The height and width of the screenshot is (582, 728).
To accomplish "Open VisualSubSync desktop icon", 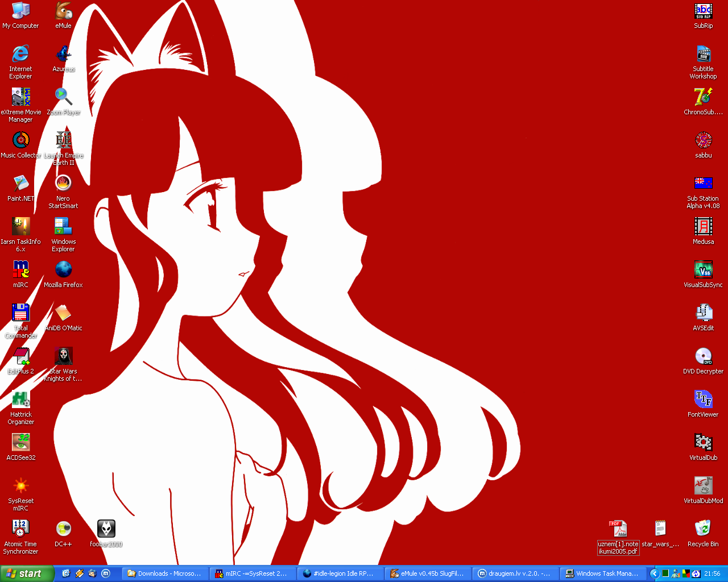I will (703, 275).
